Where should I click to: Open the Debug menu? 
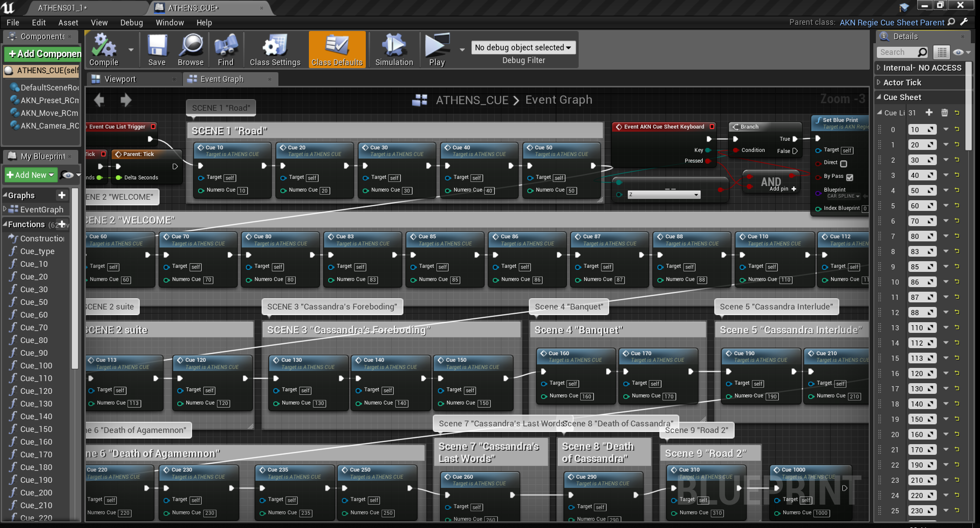pos(132,22)
